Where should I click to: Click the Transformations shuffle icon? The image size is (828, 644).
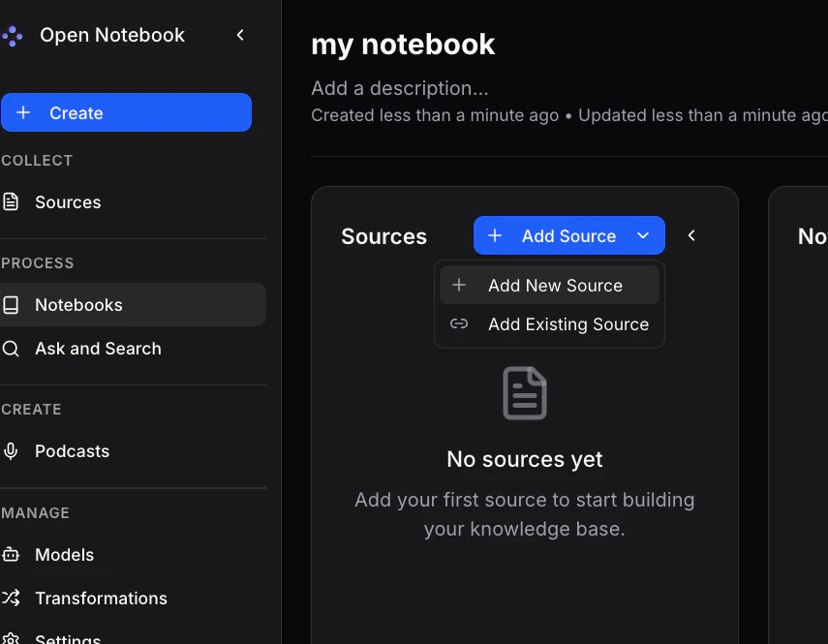pyautogui.click(x=11, y=598)
